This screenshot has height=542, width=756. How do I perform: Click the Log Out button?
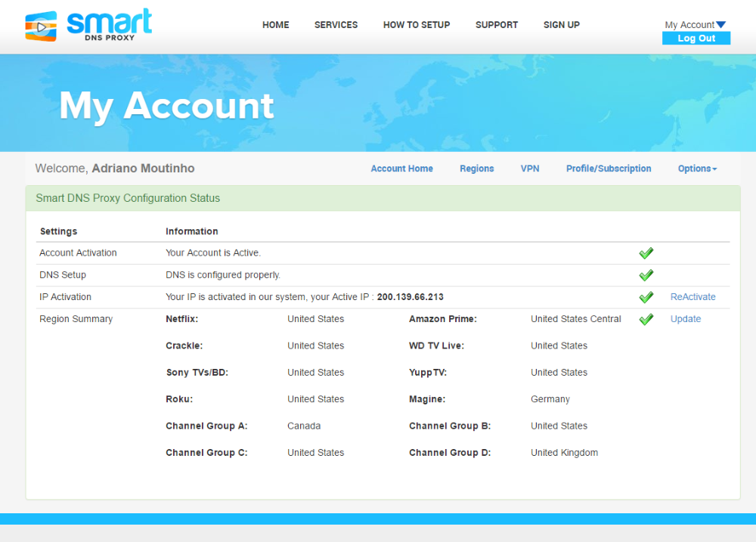(x=696, y=38)
